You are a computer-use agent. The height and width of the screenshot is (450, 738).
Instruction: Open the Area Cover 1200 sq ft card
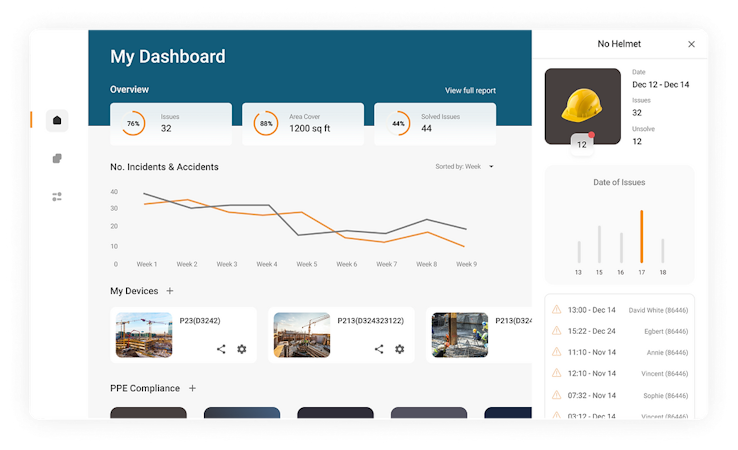coord(303,123)
